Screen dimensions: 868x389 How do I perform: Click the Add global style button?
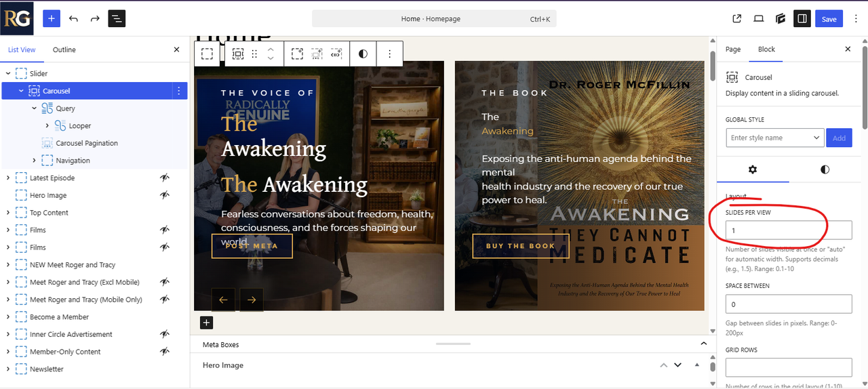tap(839, 138)
